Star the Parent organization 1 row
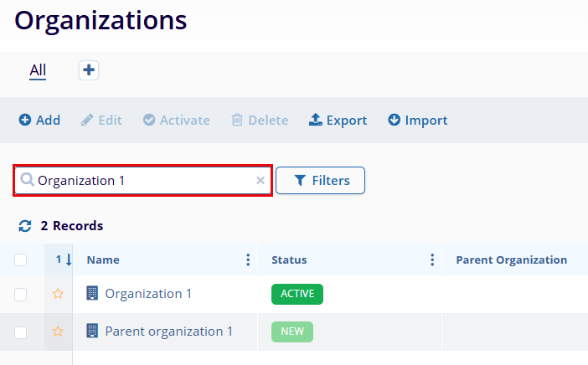Viewport: 588px width, 365px height. [x=58, y=332]
